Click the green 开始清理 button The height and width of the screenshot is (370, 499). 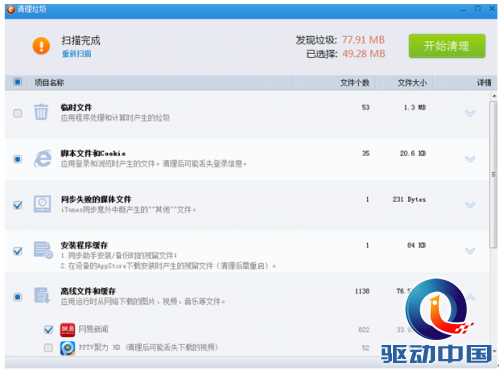pyautogui.click(x=447, y=46)
